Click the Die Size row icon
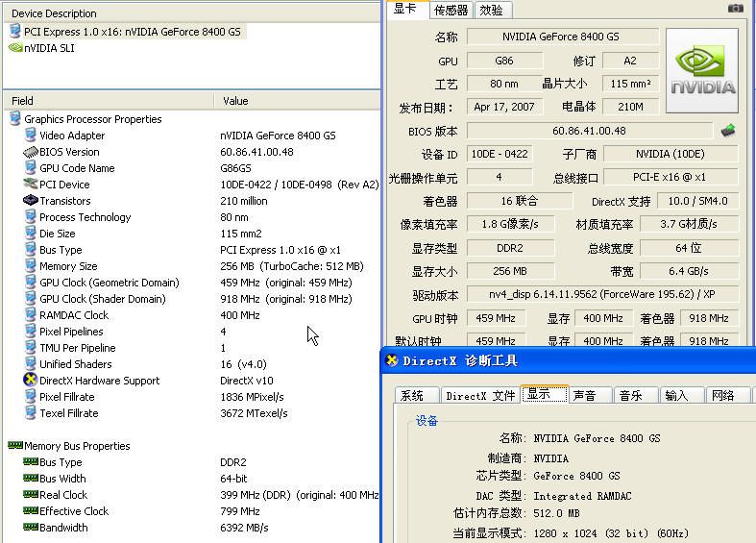 coord(31,233)
